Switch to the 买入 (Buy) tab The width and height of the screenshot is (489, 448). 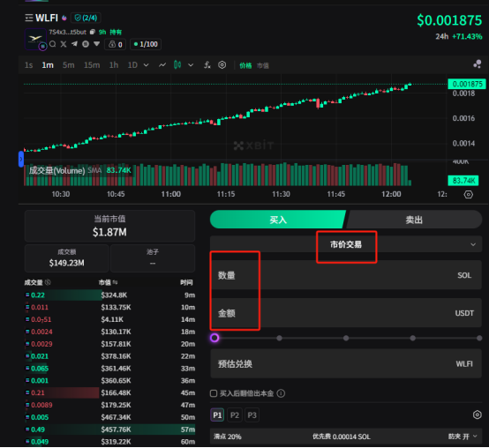(x=277, y=220)
